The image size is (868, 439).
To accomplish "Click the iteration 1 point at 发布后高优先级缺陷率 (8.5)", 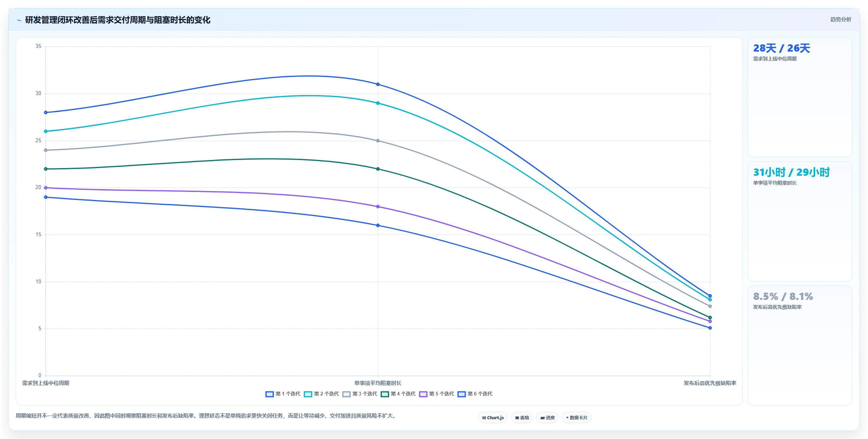I will (x=710, y=296).
